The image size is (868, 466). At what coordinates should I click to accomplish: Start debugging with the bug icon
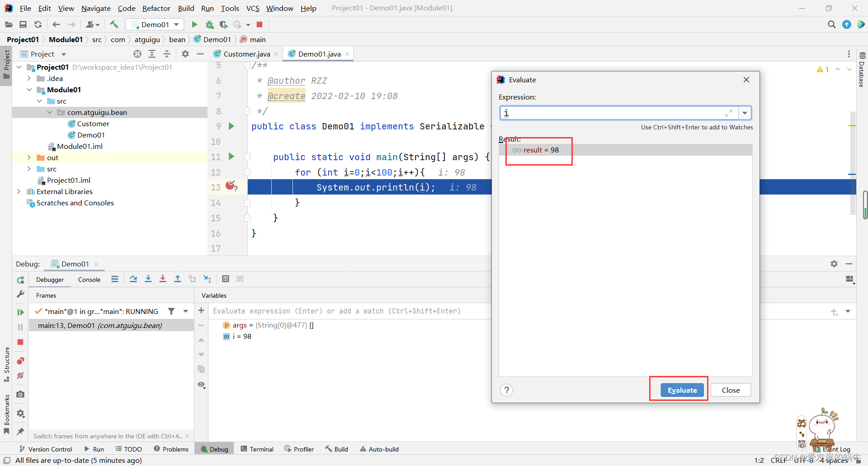[x=209, y=24]
